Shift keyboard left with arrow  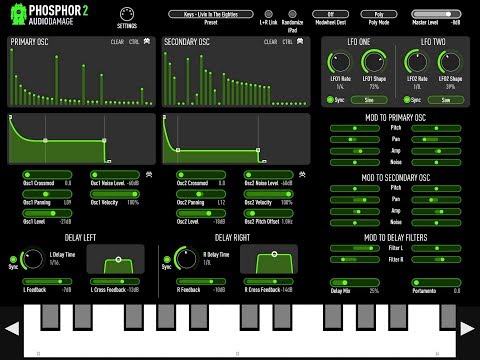[12, 328]
